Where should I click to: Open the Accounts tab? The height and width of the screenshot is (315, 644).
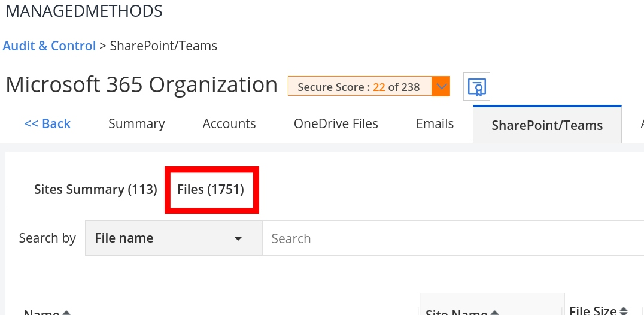[x=229, y=124]
